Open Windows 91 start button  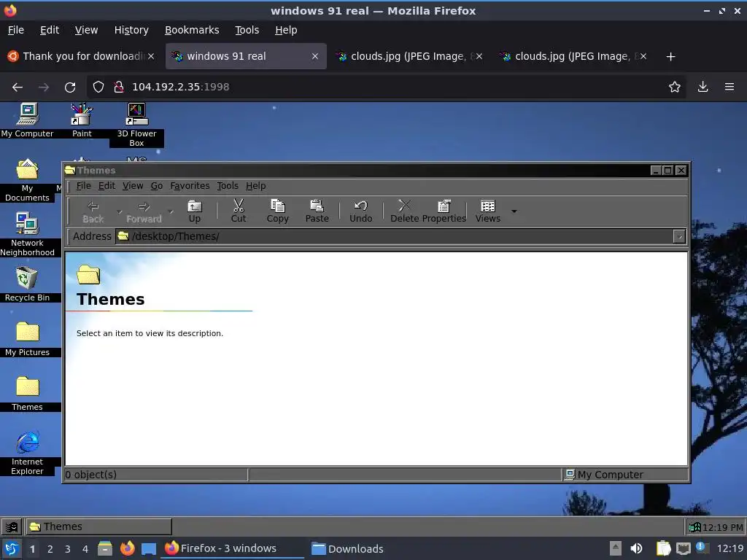(12, 526)
